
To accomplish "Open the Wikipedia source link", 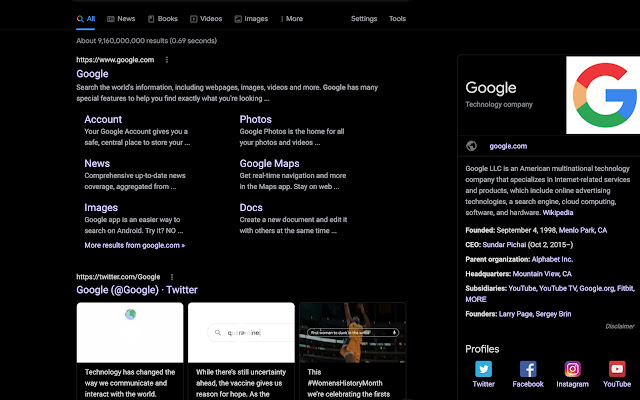I will pos(558,213).
